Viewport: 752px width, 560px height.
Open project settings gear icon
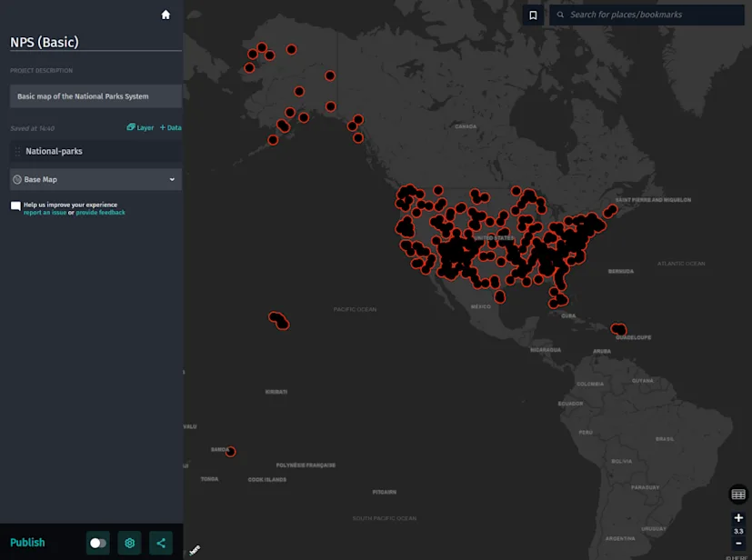point(129,543)
